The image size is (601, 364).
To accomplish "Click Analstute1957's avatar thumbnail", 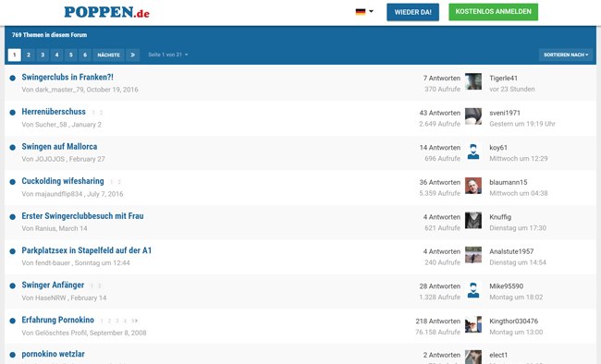I will (473, 255).
